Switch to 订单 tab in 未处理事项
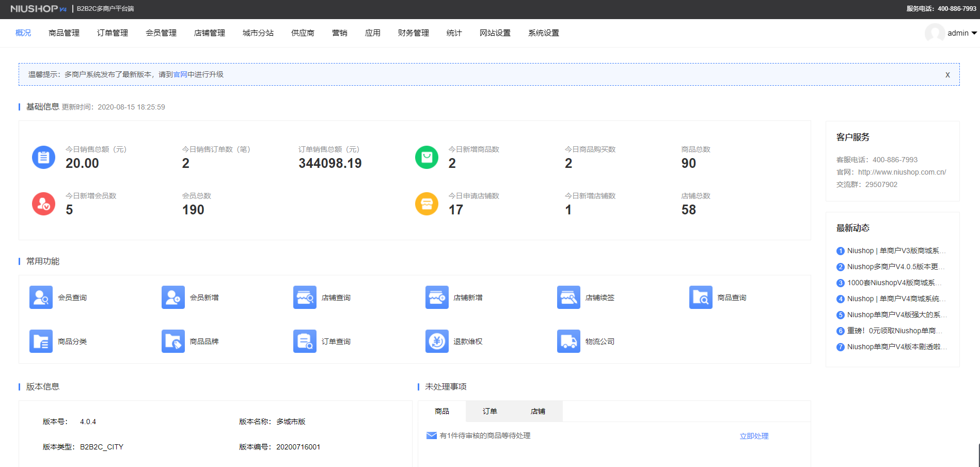980x467 pixels. (x=490, y=411)
